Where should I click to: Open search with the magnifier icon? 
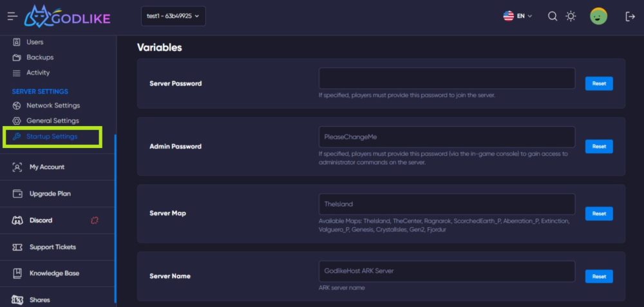coord(553,17)
